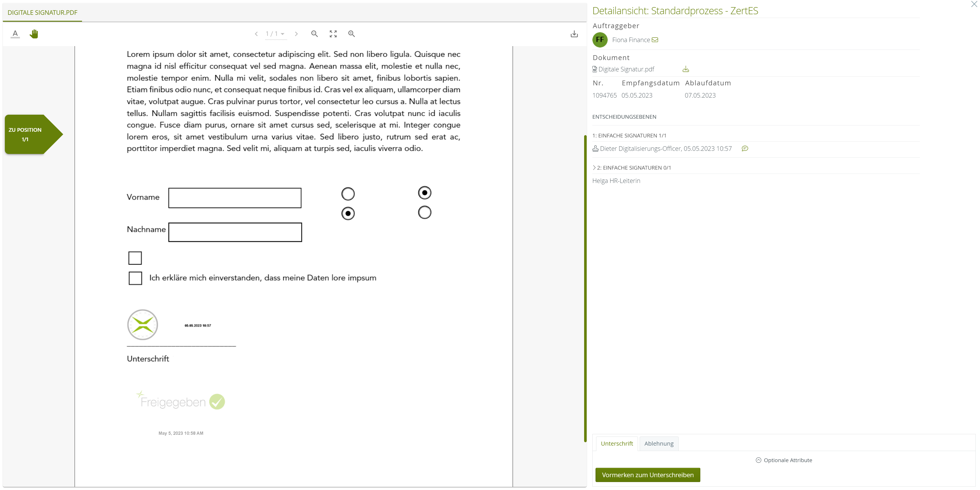Zoom out of the PDF document

point(314,34)
